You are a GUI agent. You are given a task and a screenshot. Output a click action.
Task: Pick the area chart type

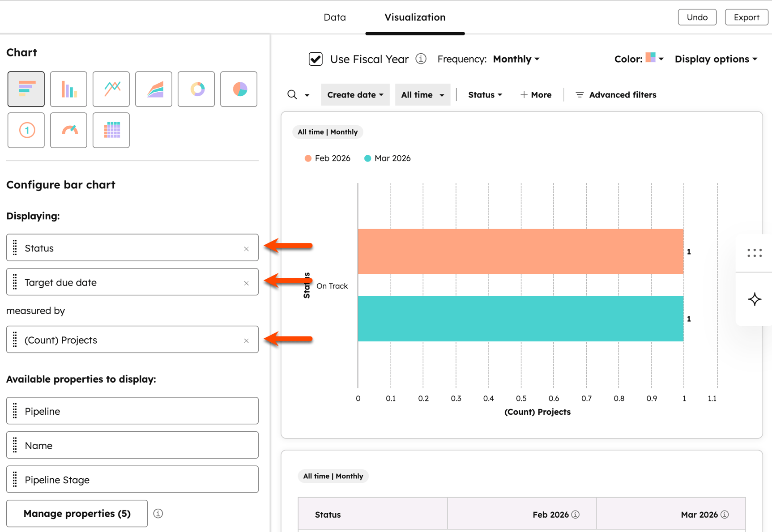(x=154, y=89)
